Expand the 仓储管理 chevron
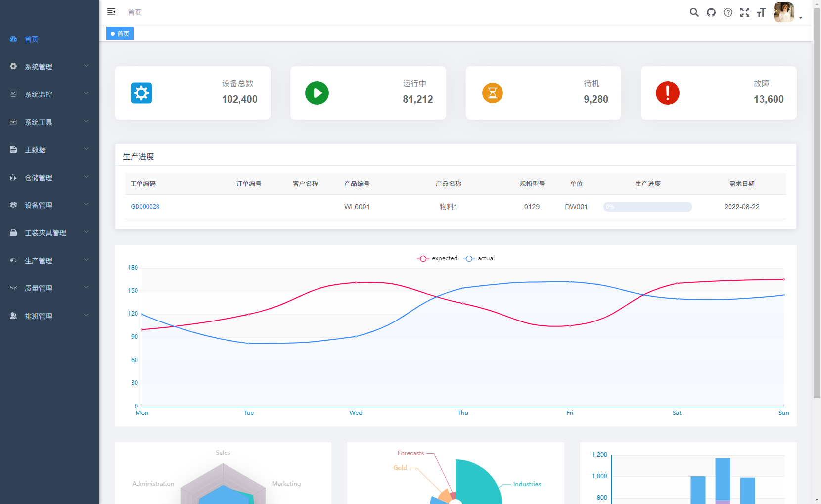 (x=86, y=177)
